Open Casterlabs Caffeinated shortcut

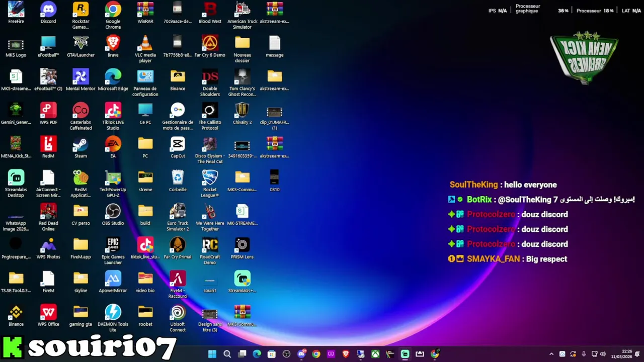pos(80,117)
